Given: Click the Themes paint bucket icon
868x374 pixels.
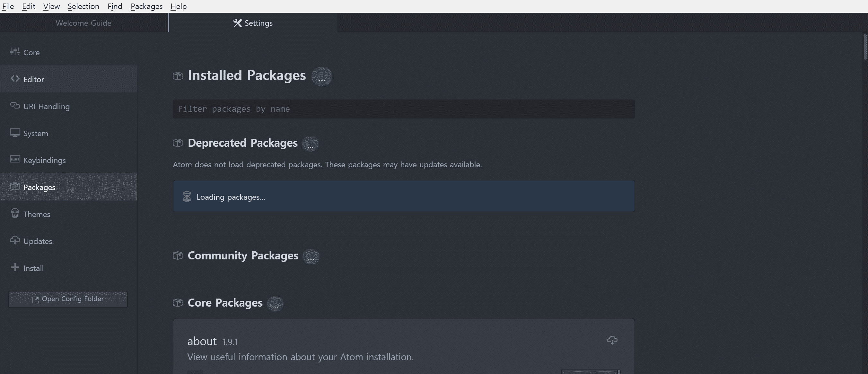Looking at the screenshot, I should (x=15, y=213).
